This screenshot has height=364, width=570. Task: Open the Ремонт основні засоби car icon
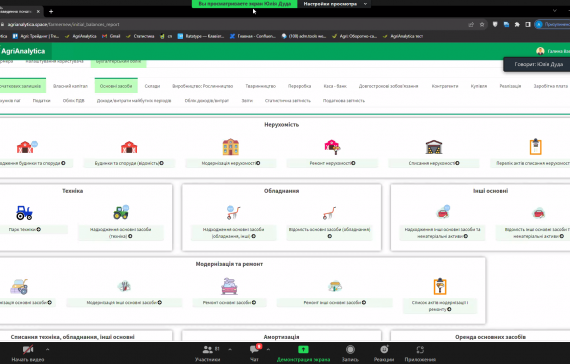pos(229,286)
